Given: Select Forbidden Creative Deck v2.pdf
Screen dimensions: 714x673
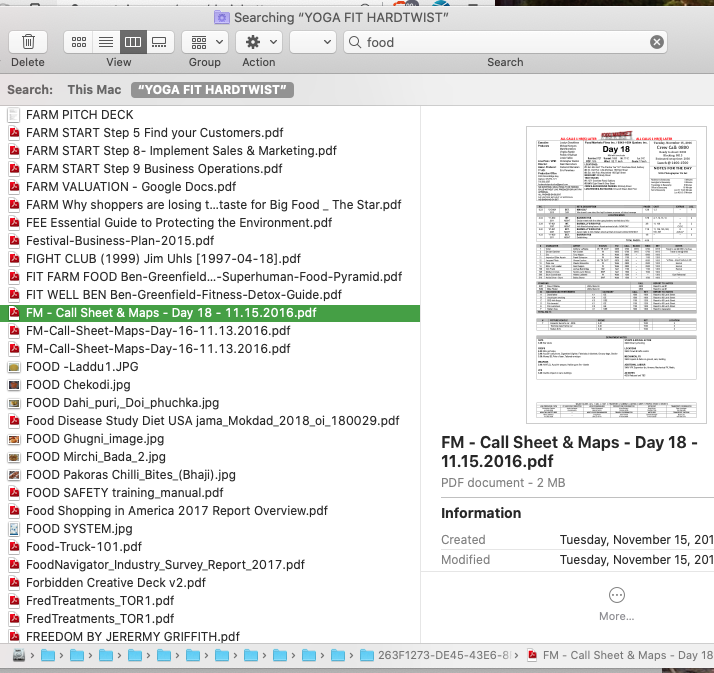Looking at the screenshot, I should (116, 583).
